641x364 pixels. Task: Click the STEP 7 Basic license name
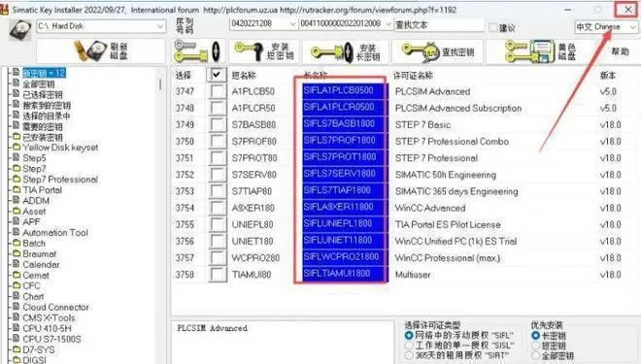(422, 124)
